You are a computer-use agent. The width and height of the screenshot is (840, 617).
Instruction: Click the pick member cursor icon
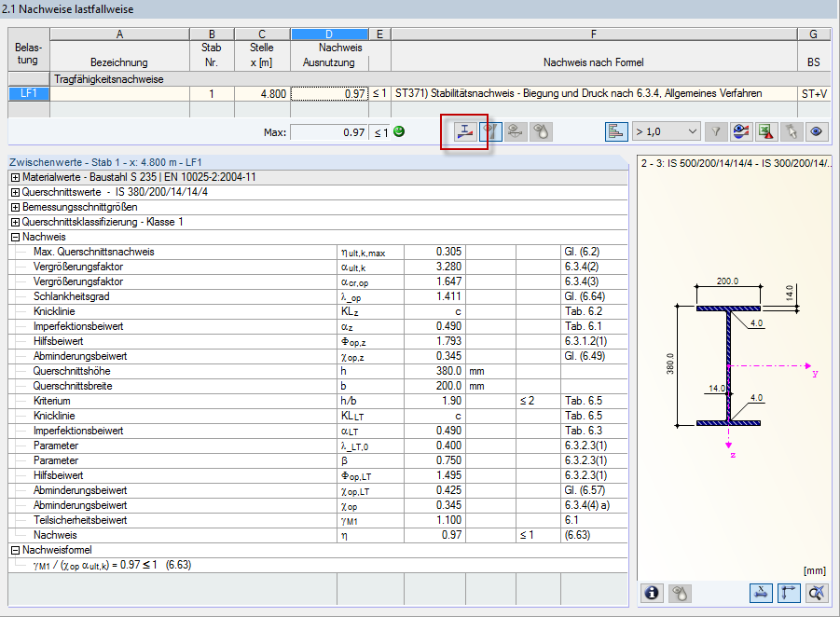pyautogui.click(x=791, y=132)
